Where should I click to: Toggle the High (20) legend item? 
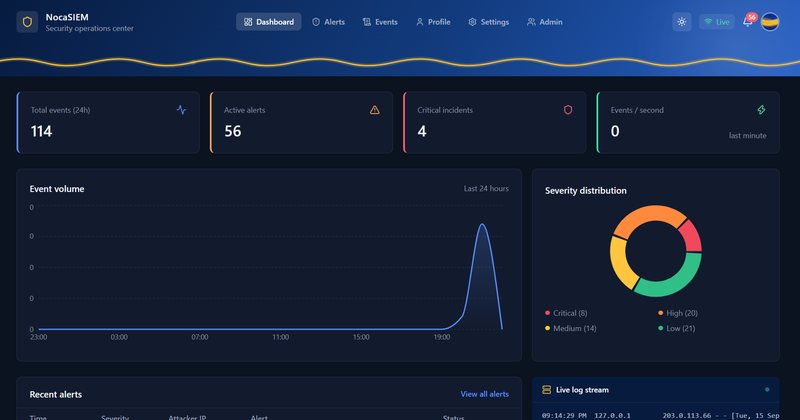(x=678, y=313)
